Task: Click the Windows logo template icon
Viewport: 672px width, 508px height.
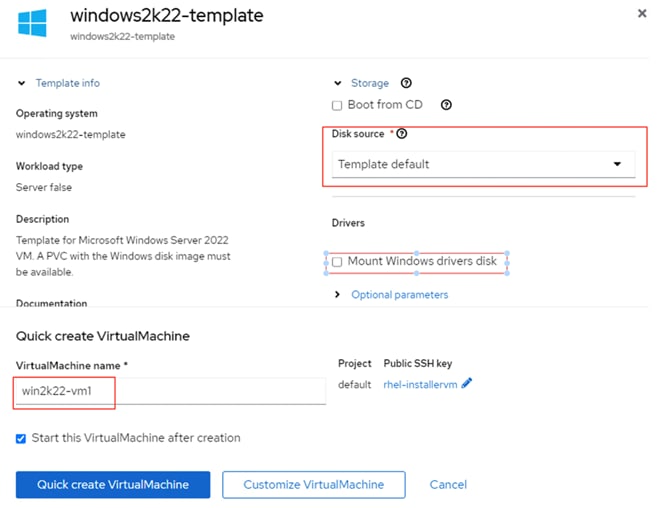Action: (x=32, y=24)
